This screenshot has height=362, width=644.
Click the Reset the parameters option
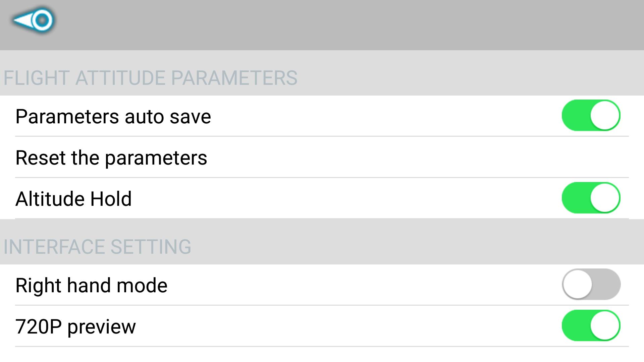coord(111,158)
